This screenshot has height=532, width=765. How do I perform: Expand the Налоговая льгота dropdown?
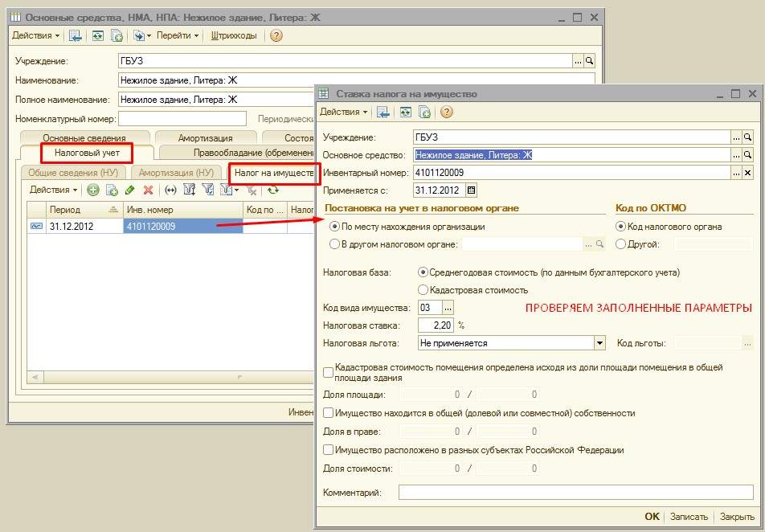pos(598,343)
